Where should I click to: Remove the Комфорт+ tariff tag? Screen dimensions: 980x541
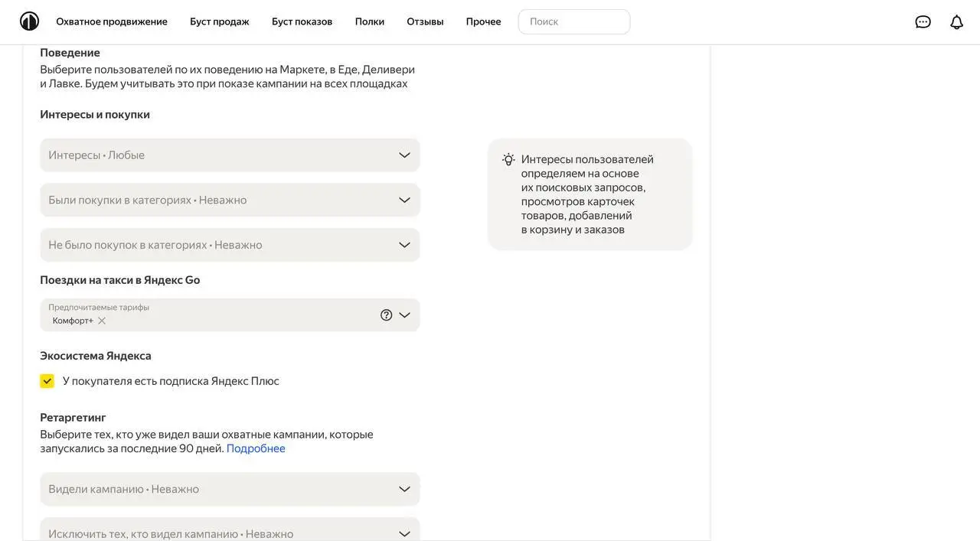tap(102, 321)
